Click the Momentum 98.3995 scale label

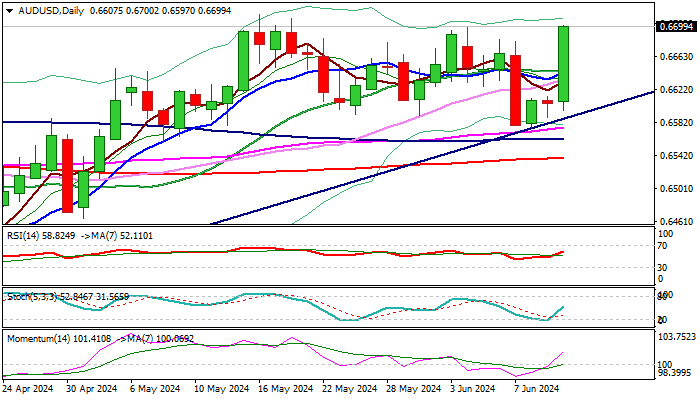pos(676,372)
